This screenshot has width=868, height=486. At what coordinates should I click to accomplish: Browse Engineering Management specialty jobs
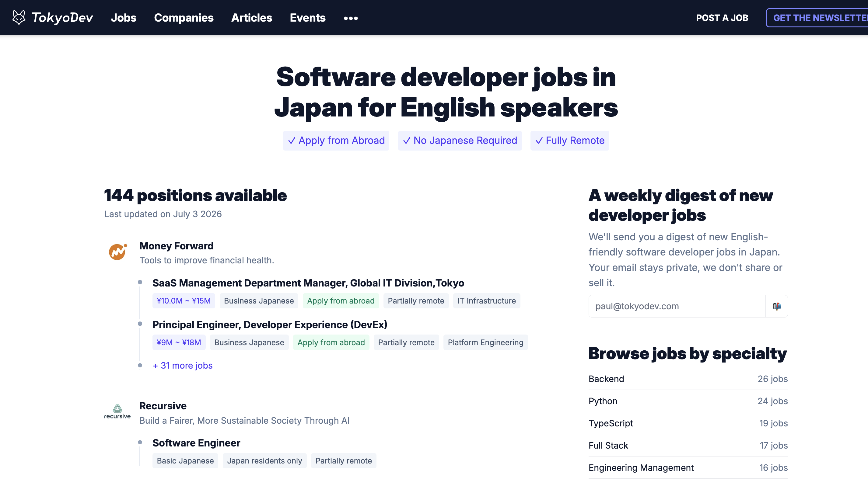click(x=688, y=468)
